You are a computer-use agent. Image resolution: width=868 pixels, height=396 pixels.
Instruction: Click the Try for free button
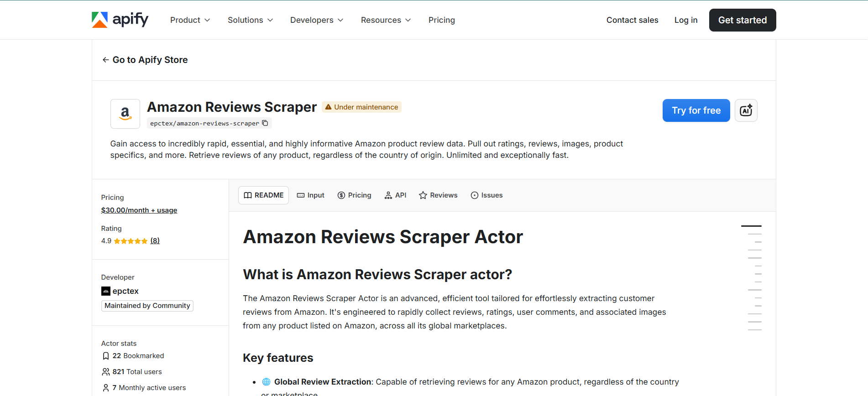[x=696, y=110]
